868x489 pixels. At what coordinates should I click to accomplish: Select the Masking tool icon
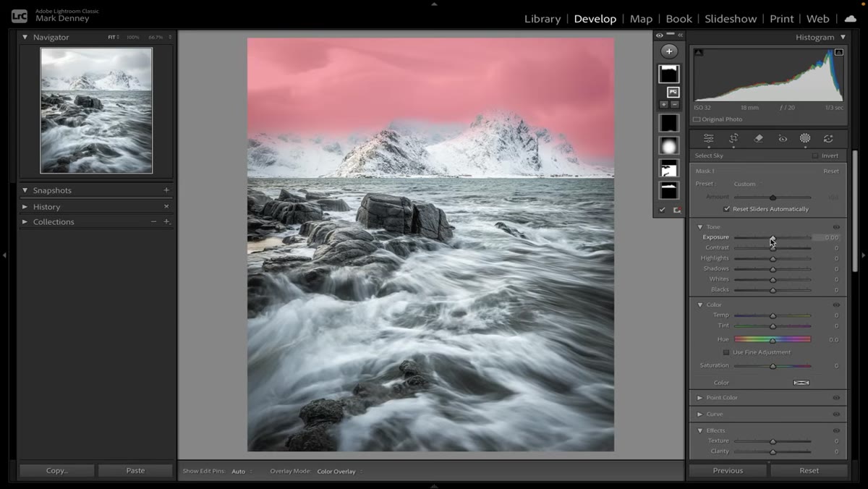pos(804,138)
